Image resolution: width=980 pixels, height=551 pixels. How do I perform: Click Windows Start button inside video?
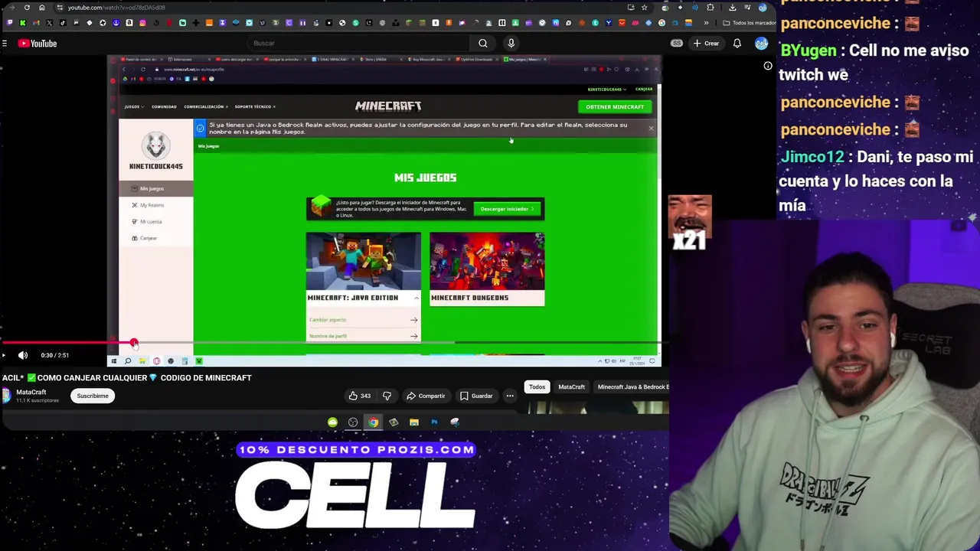[114, 361]
